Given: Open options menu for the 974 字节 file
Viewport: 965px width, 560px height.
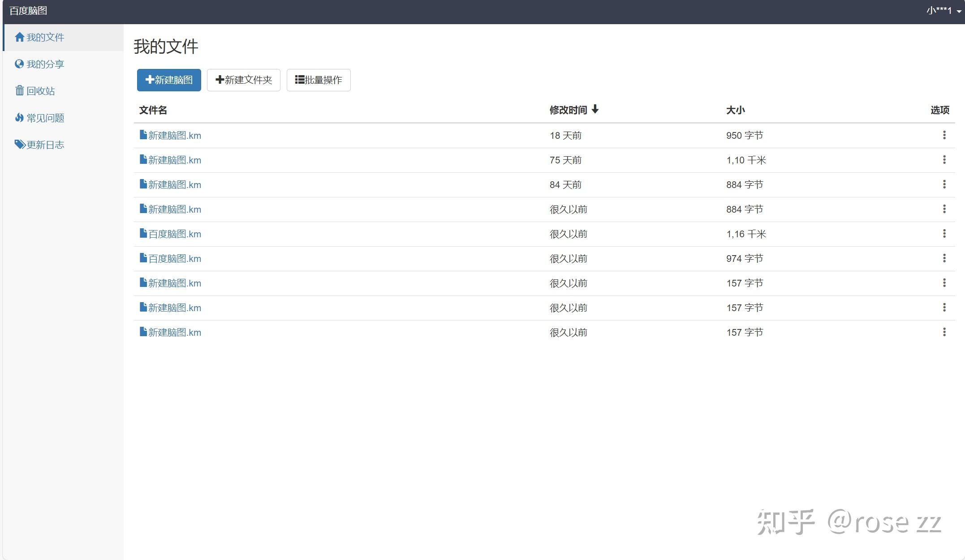Looking at the screenshot, I should (x=944, y=258).
